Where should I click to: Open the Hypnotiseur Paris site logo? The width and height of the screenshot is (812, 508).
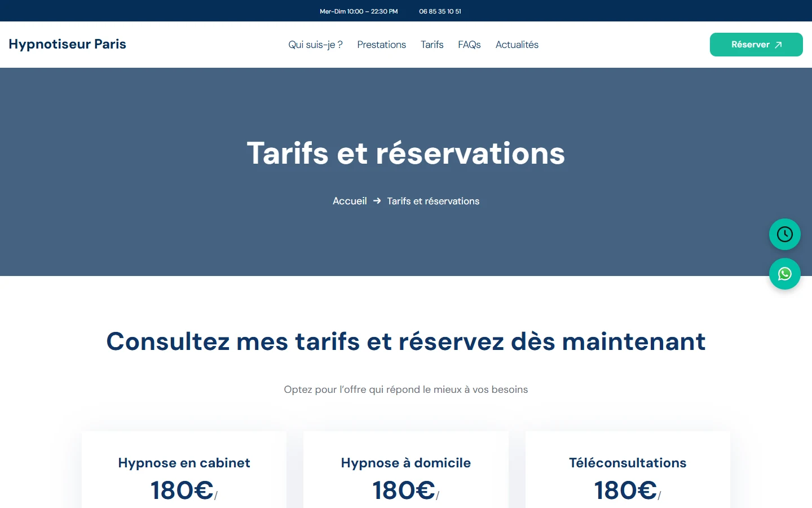click(x=67, y=44)
